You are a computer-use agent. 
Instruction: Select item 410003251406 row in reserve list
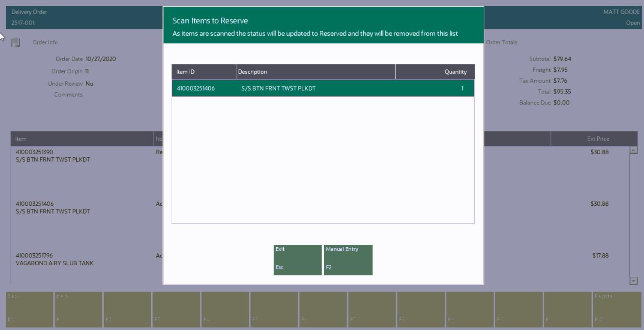click(x=323, y=88)
